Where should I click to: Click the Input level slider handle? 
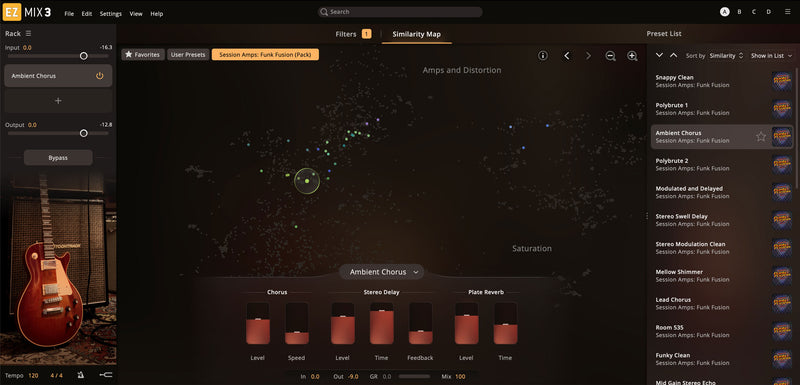click(84, 56)
